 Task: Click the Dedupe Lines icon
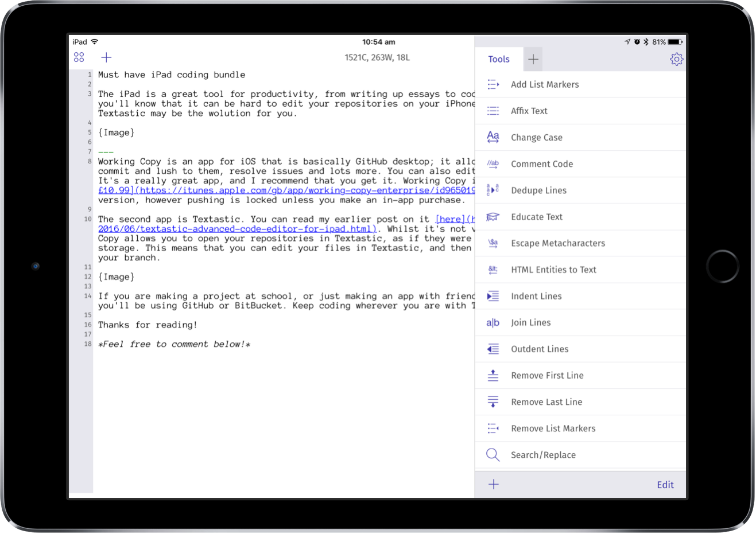click(493, 190)
